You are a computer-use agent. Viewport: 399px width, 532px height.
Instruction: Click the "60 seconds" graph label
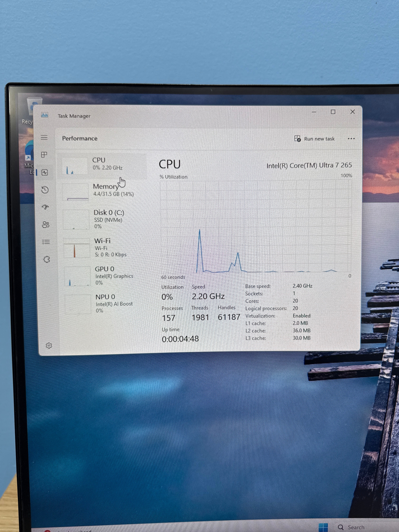tap(173, 277)
